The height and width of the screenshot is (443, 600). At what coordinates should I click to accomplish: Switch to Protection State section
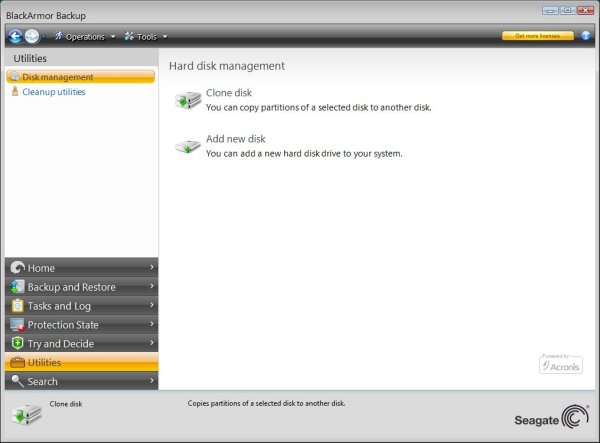(x=82, y=324)
